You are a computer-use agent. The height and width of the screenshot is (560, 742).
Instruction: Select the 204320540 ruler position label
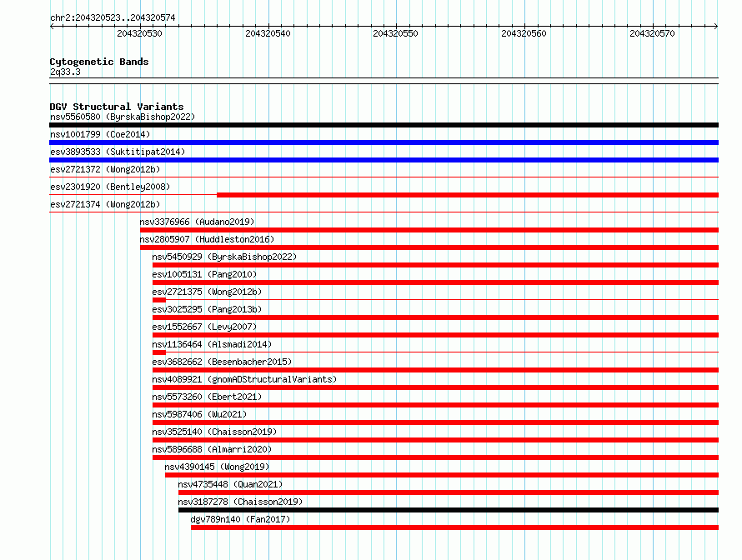point(268,33)
